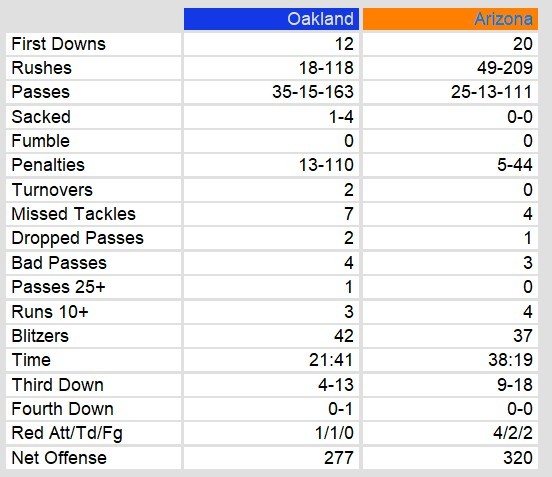This screenshot has width=552, height=477.
Task: Select the Dropped Passes row label
Action: [77, 238]
